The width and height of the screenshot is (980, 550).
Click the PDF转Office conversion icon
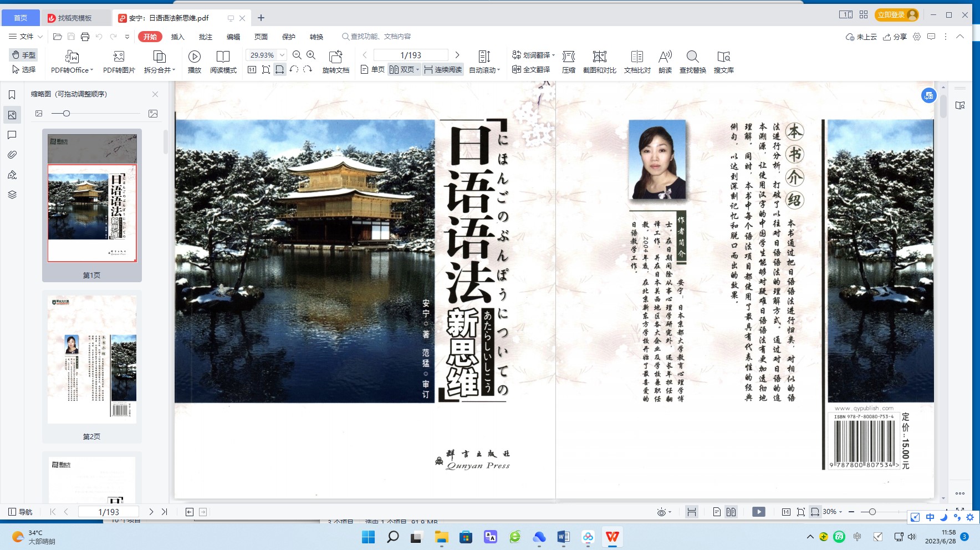72,57
